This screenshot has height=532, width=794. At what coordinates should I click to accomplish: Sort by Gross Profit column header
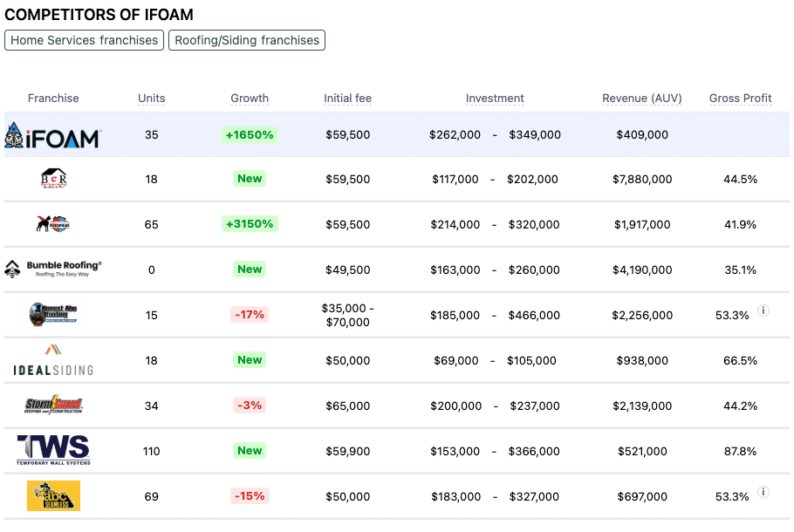[x=740, y=99]
